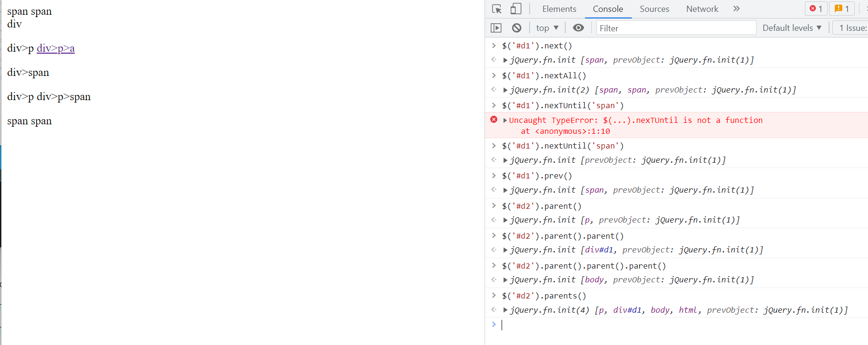The height and width of the screenshot is (345, 868).
Task: Click the 'div>span' text on the page
Action: pyautogui.click(x=28, y=73)
